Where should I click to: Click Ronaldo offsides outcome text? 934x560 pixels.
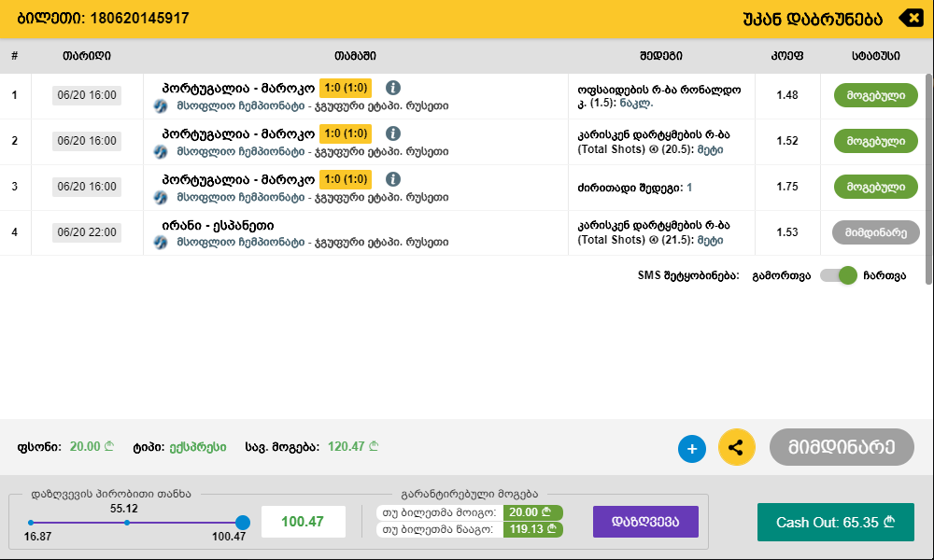[x=658, y=96]
